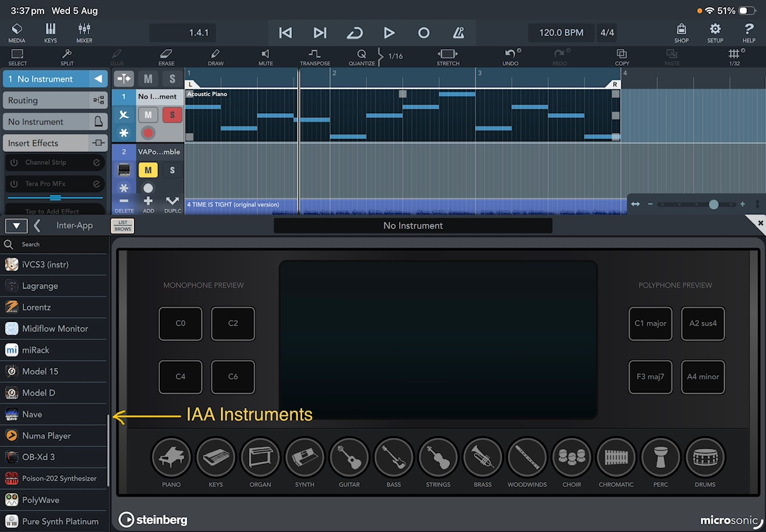Choose the PIANO instrument category
Image resolution: width=766 pixels, height=532 pixels.
coord(171,458)
